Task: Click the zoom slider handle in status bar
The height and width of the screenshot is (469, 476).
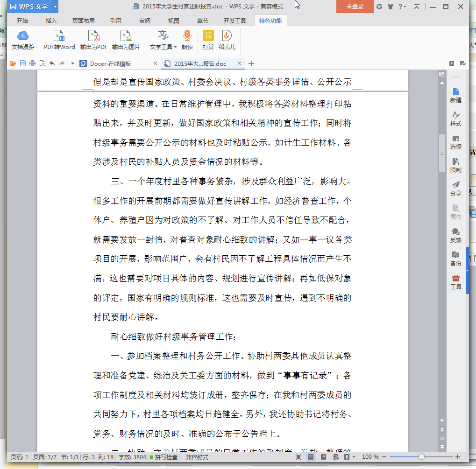Action: point(421,457)
